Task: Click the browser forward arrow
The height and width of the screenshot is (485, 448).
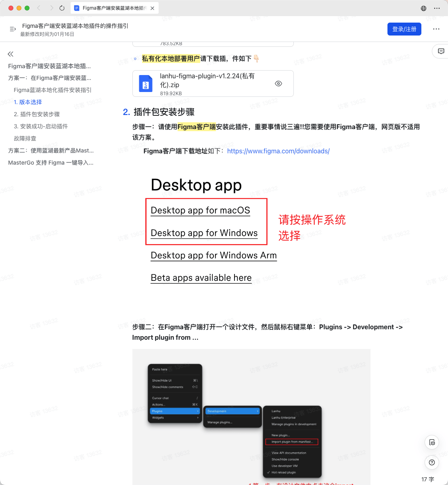Action: tap(51, 8)
